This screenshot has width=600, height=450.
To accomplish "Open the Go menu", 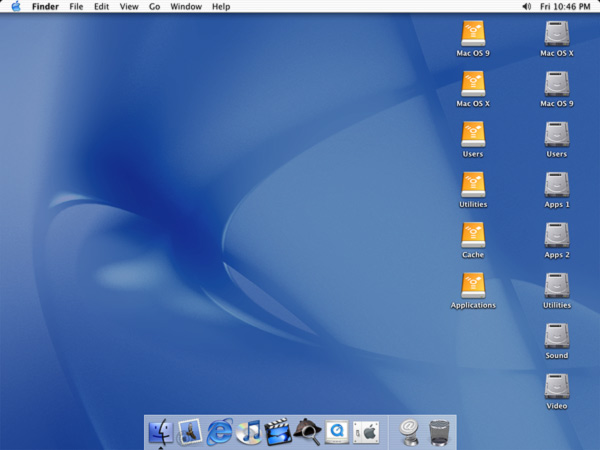I will click(x=154, y=7).
